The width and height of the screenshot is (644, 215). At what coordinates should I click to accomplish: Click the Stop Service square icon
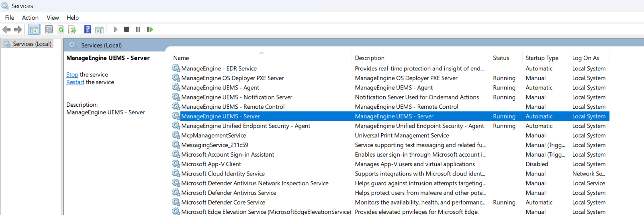point(127,29)
